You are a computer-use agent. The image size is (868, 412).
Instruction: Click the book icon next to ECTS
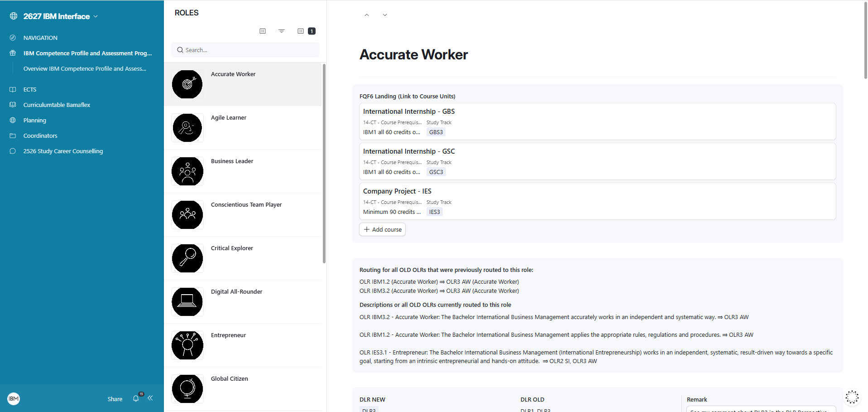click(x=13, y=89)
